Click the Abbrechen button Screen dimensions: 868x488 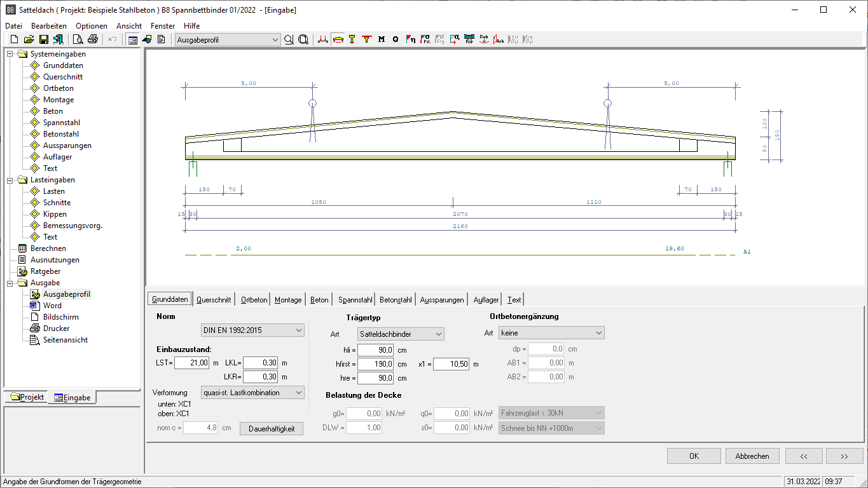(x=752, y=456)
